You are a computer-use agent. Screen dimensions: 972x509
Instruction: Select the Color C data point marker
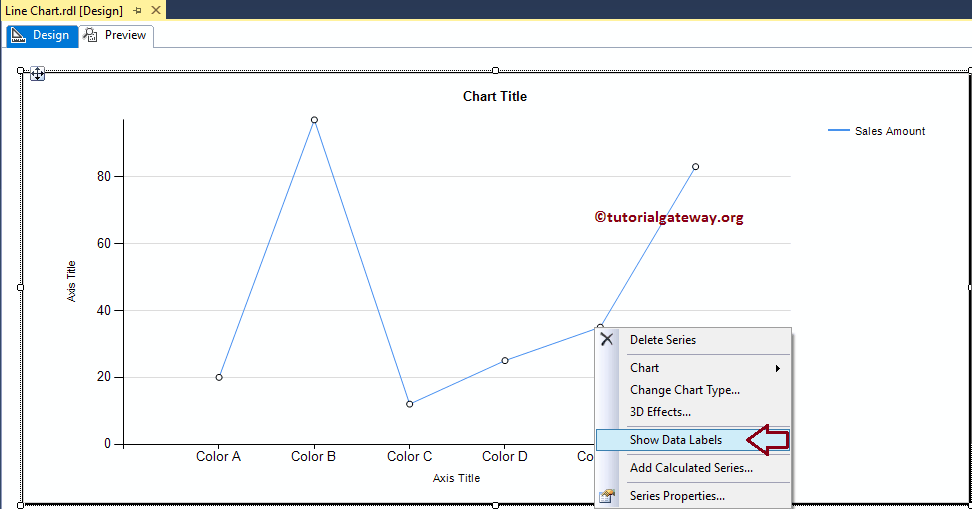pyautogui.click(x=410, y=404)
